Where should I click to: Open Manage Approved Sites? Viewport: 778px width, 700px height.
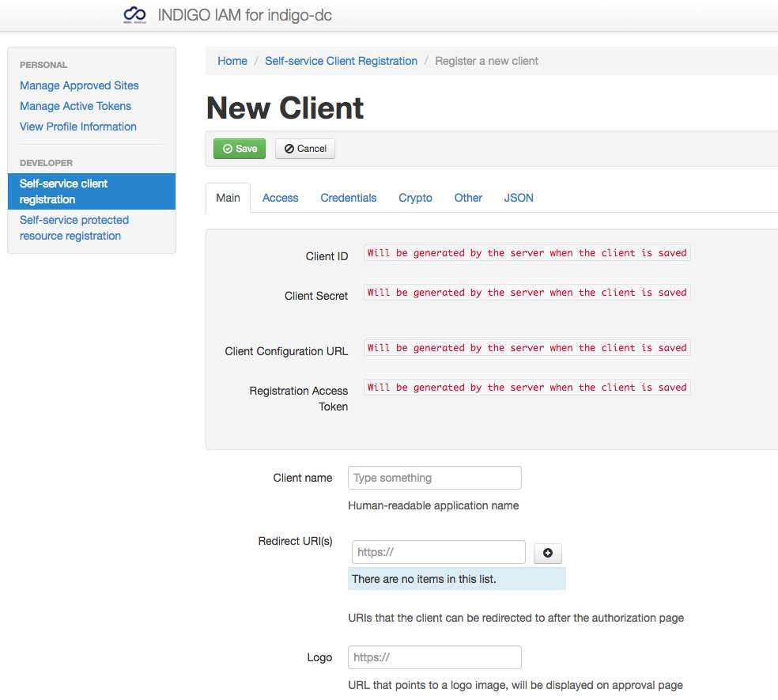(79, 85)
